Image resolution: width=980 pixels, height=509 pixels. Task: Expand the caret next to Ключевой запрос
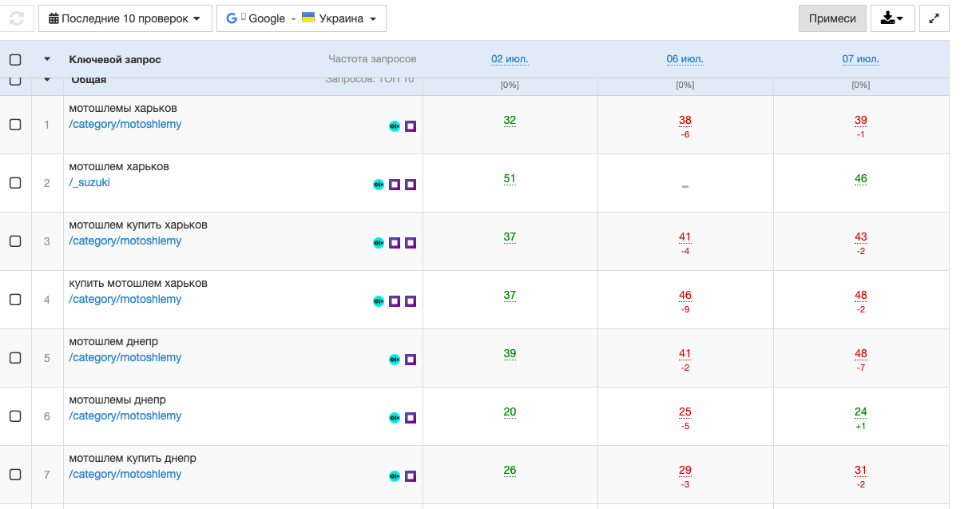(x=47, y=59)
